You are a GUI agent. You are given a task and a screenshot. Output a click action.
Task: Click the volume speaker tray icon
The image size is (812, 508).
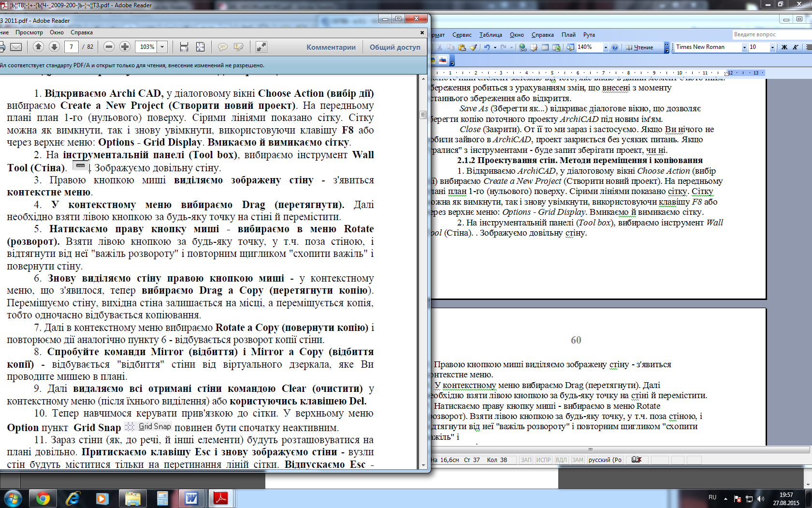pyautogui.click(x=760, y=499)
